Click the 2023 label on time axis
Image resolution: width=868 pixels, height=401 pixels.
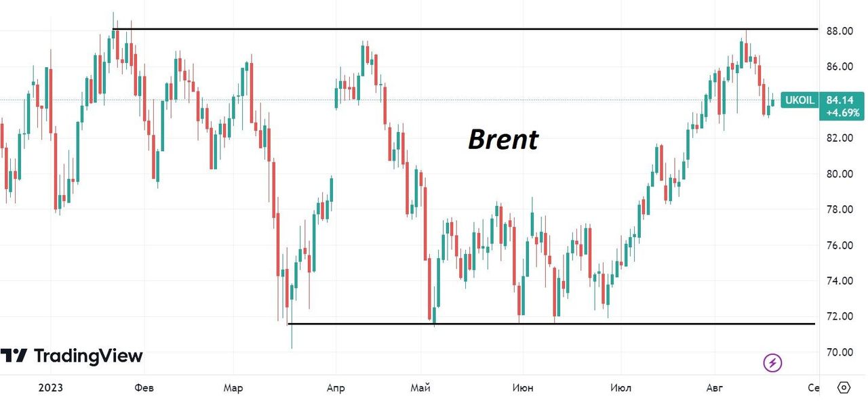[x=51, y=388]
